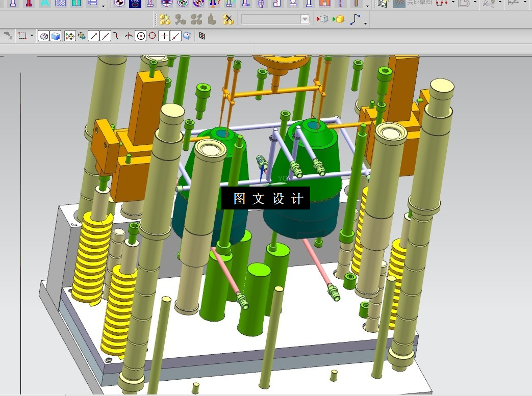The image size is (532, 396).
Task: Click the bounded grid icon on selection bar
Action: coord(202,36)
